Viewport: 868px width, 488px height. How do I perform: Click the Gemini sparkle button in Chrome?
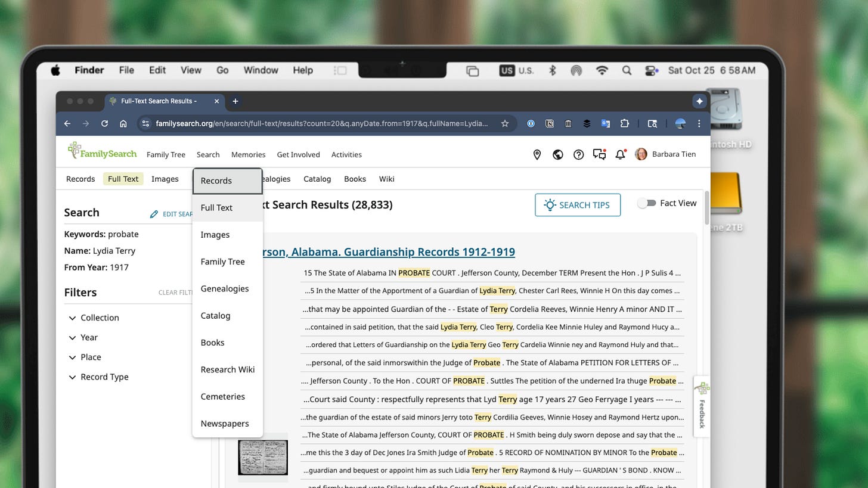[699, 101]
